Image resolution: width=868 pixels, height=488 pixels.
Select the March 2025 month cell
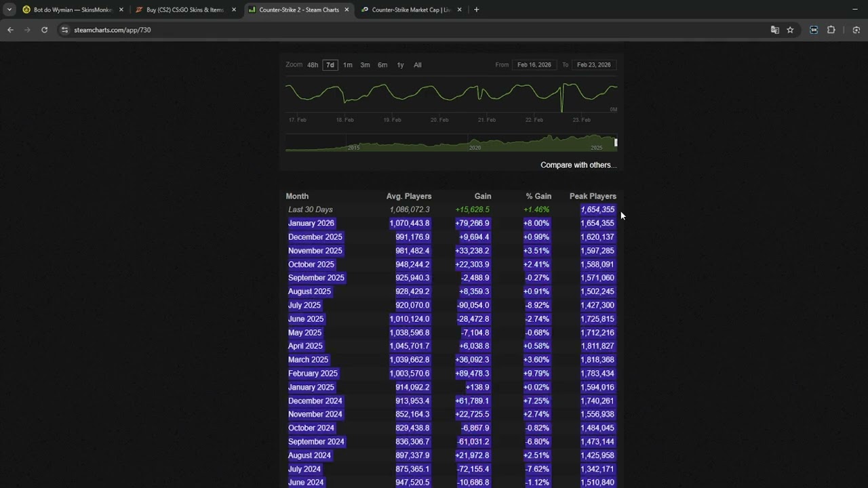(309, 360)
